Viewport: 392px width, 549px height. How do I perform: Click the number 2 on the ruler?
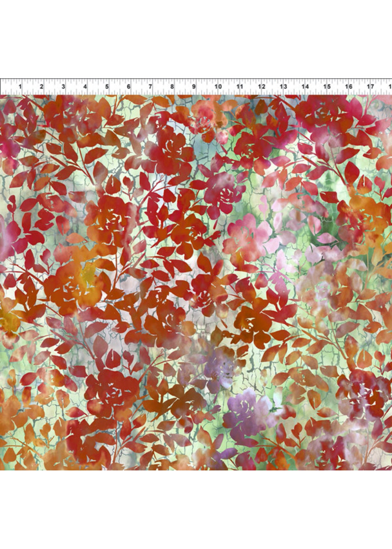[x=42, y=86]
